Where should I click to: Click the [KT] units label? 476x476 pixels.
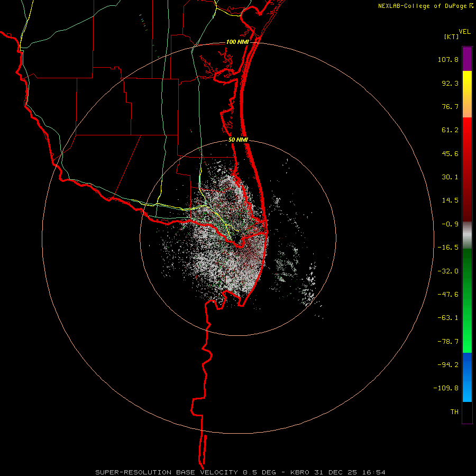pyautogui.click(x=452, y=36)
